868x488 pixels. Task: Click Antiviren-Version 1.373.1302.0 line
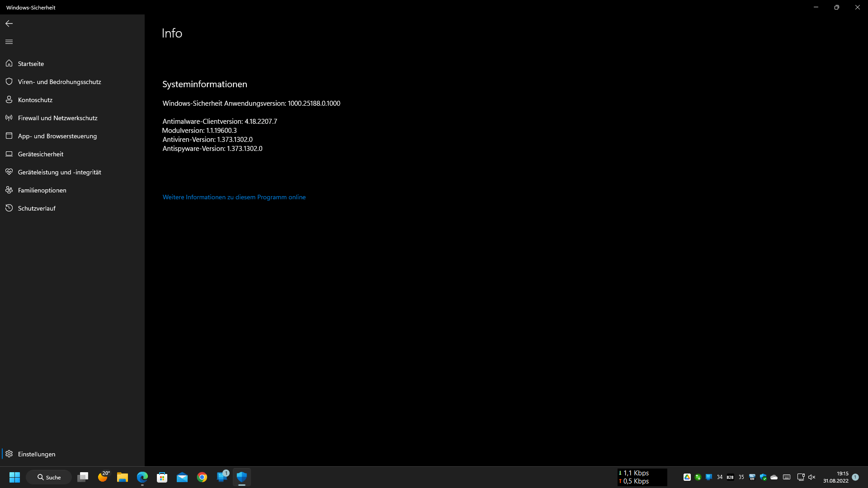click(208, 140)
